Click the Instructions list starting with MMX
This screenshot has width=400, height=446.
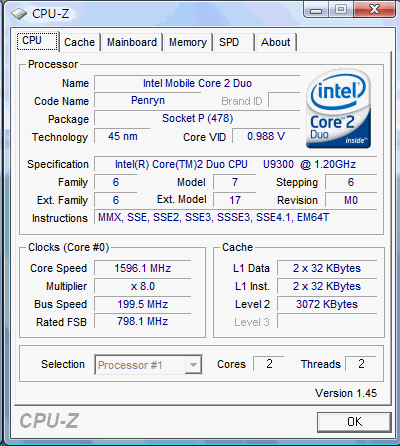pyautogui.click(x=236, y=218)
